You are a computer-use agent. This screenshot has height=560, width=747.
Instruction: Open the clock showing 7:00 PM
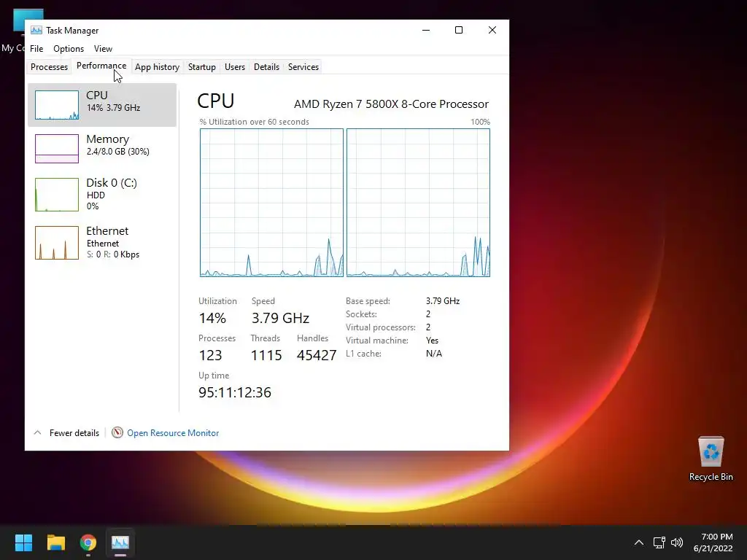(716, 537)
